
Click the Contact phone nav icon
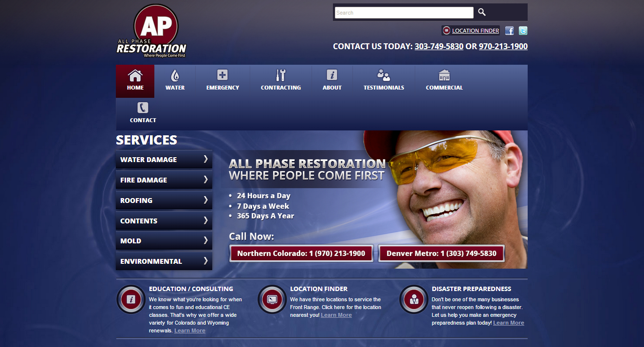click(143, 108)
